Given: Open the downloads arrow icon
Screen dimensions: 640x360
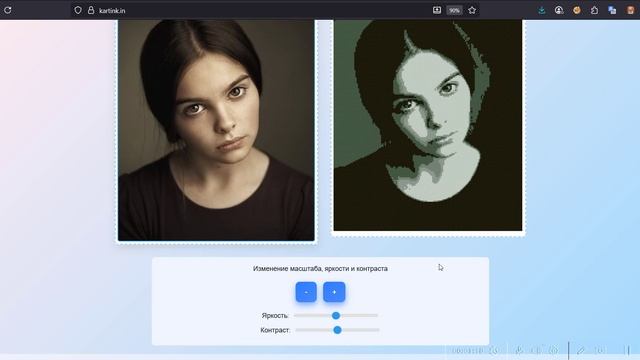Looking at the screenshot, I should pos(542,11).
